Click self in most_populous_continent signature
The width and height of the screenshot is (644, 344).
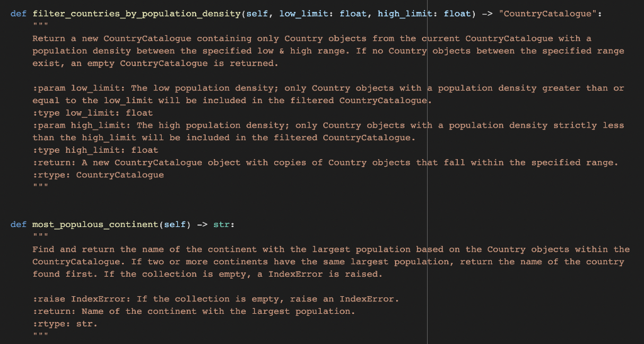click(x=175, y=225)
